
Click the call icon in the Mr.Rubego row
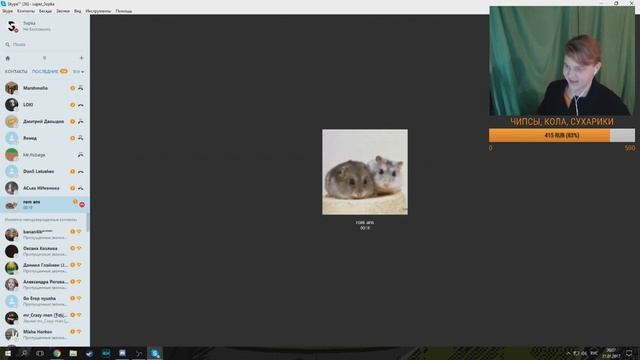(x=81, y=155)
